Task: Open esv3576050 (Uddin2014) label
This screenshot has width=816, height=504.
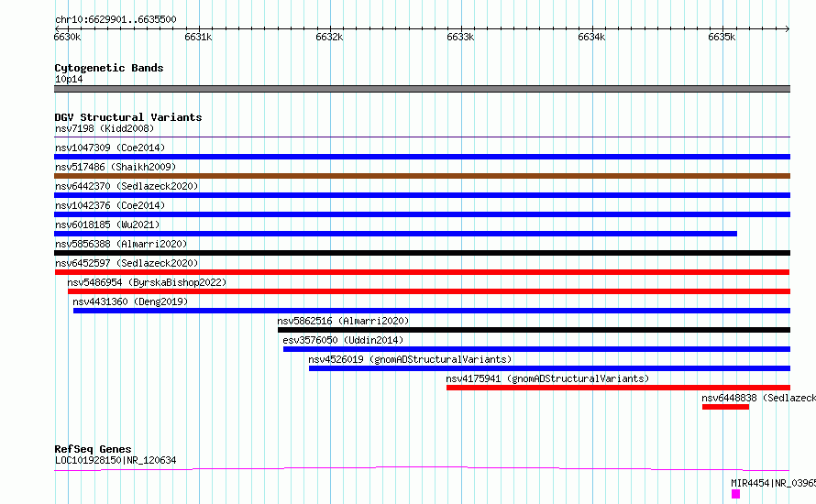Action: 343,340
